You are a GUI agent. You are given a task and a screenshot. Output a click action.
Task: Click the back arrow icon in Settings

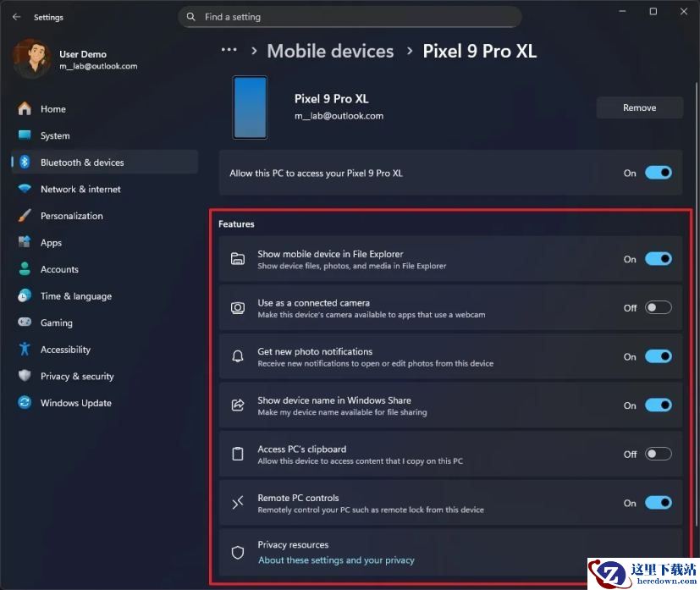point(17,17)
